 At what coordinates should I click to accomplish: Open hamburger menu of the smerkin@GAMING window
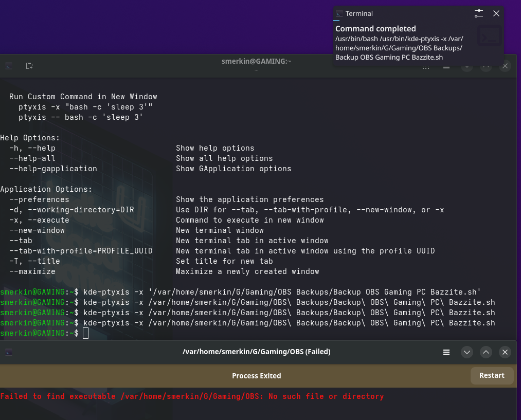coord(446,66)
